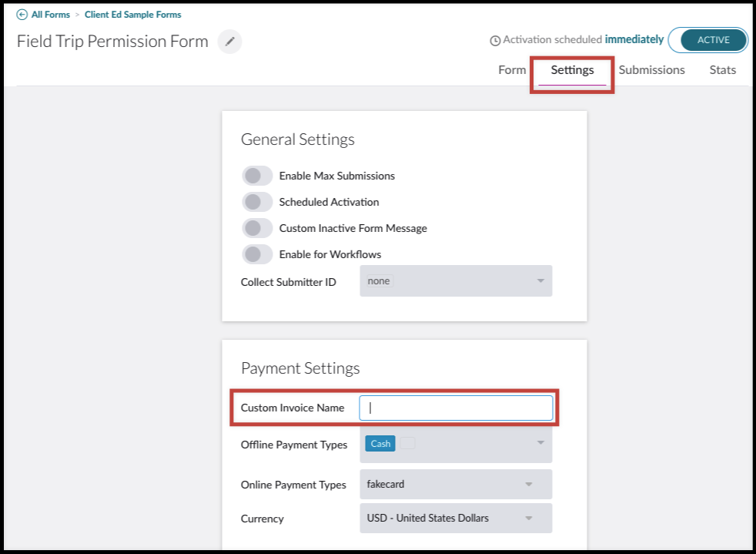Click the Payment Settings heading
The width and height of the screenshot is (756, 554).
pyautogui.click(x=300, y=368)
